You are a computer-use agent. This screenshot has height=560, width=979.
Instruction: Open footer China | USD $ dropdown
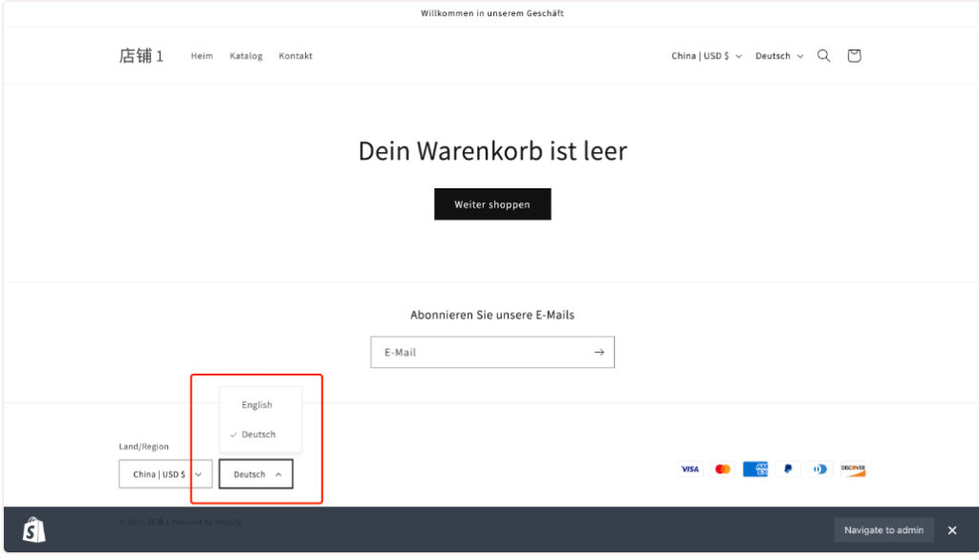tap(165, 474)
